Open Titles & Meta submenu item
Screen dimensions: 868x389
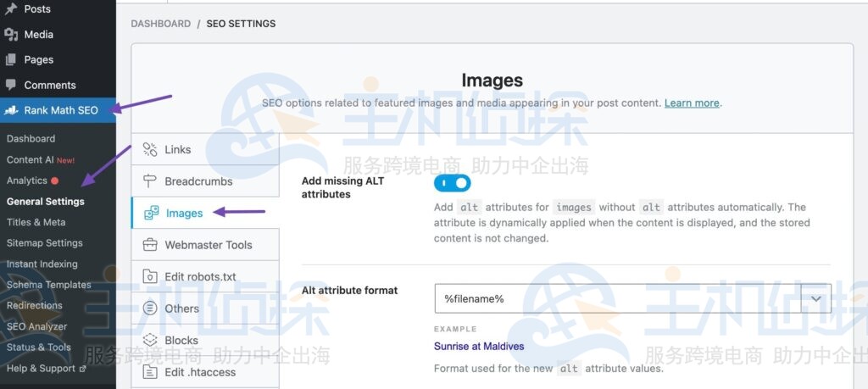(x=36, y=222)
